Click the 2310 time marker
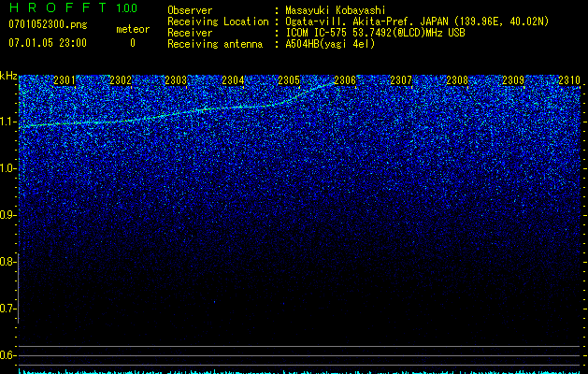 (569, 80)
